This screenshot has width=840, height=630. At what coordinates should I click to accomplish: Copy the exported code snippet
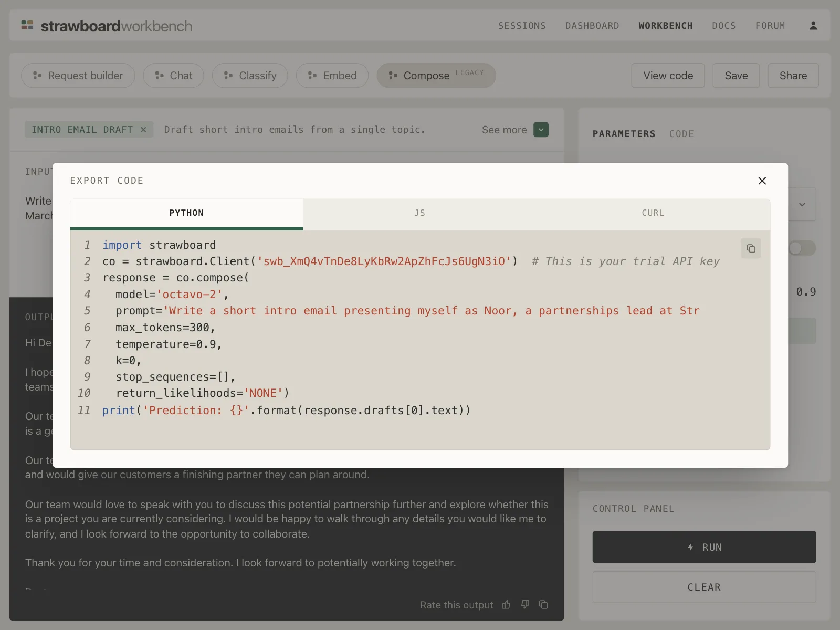751,248
